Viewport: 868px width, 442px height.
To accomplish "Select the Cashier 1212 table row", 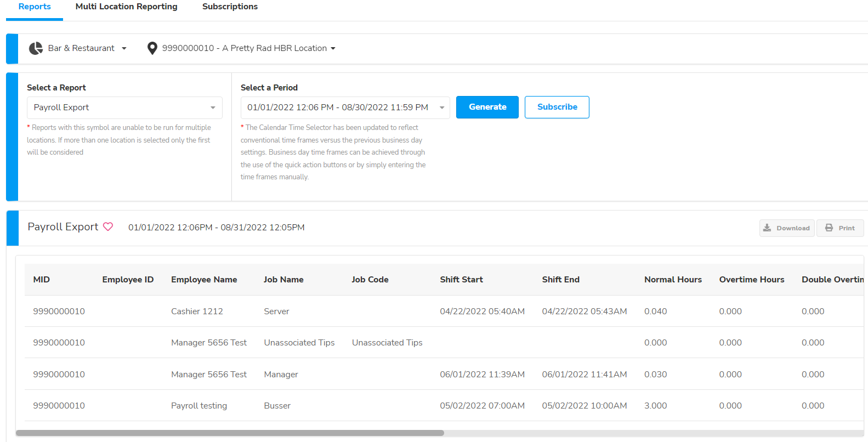I will pyautogui.click(x=197, y=311).
